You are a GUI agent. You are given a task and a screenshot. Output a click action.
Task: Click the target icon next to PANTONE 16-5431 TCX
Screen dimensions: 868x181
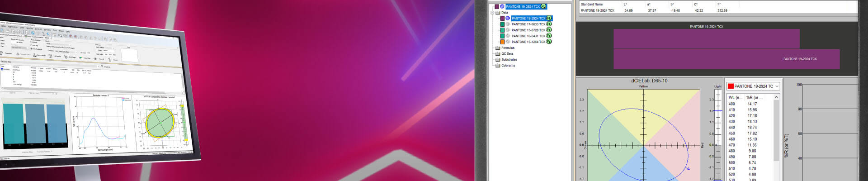508,36
